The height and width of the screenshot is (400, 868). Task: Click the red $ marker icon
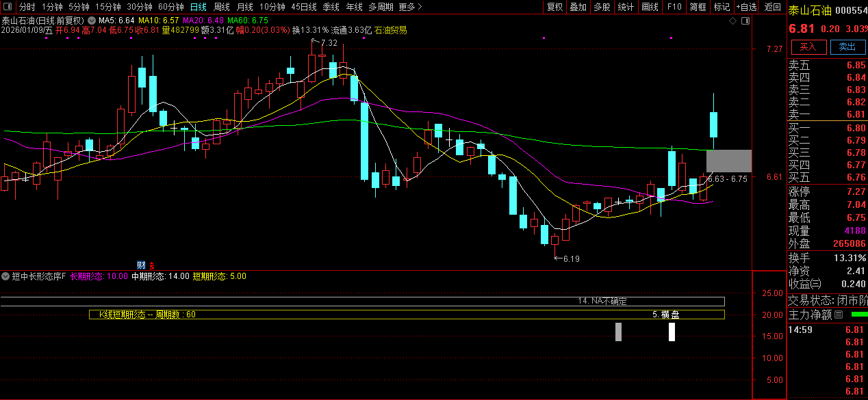pos(152,265)
